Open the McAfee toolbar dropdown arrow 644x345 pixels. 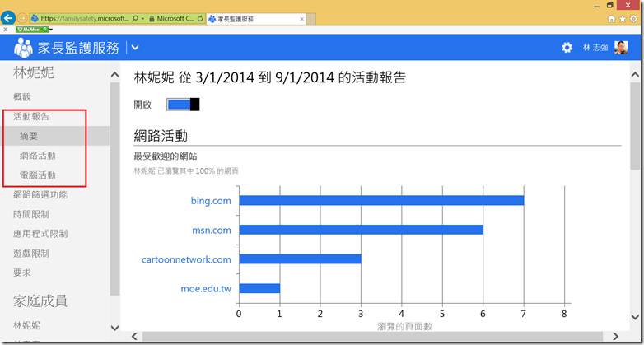pyautogui.click(x=51, y=30)
